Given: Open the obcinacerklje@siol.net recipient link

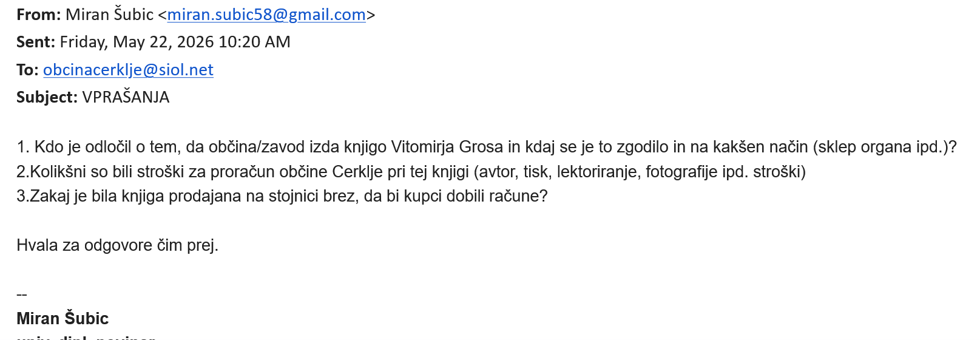Looking at the screenshot, I should pos(128,70).
